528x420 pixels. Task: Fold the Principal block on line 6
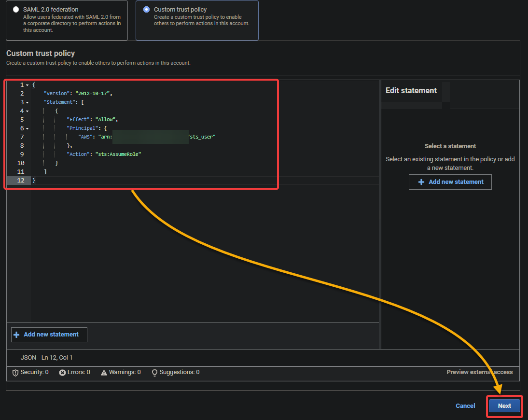[x=28, y=129]
